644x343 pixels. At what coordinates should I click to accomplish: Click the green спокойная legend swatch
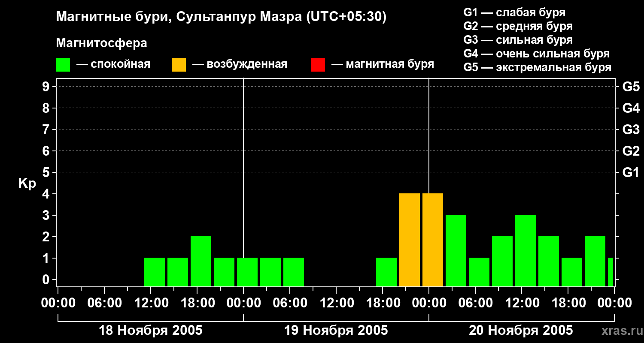(x=63, y=65)
